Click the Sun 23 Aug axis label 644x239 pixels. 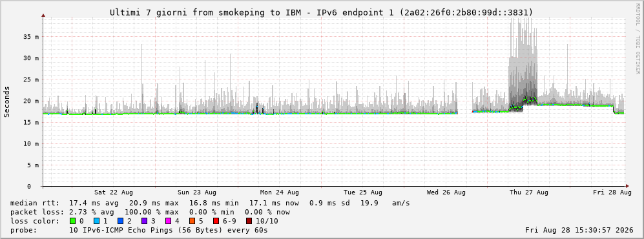click(x=197, y=192)
